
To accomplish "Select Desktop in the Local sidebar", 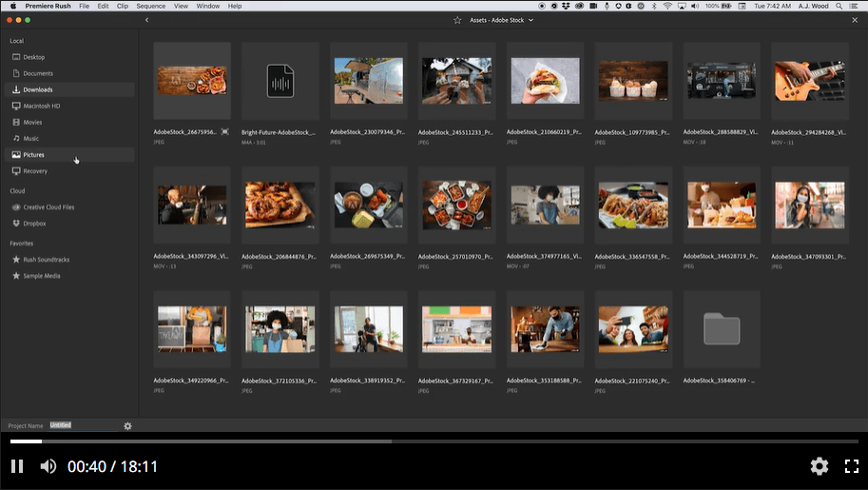I will [x=33, y=57].
